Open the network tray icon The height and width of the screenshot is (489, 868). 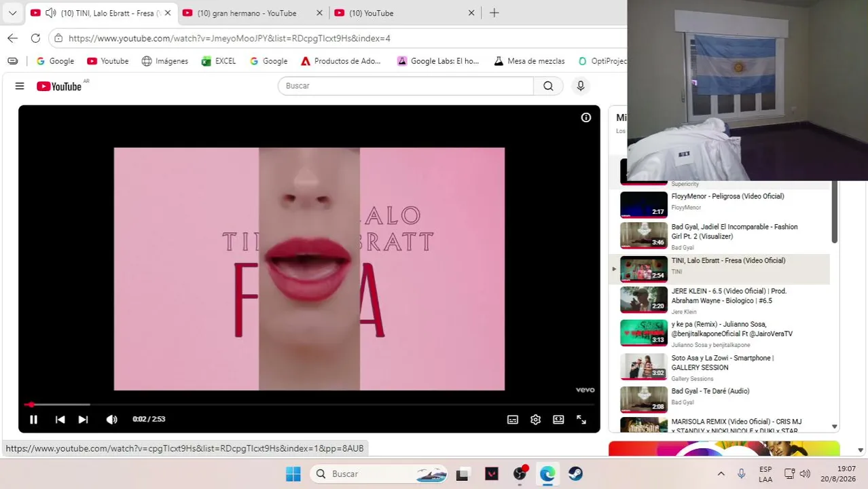point(790,474)
